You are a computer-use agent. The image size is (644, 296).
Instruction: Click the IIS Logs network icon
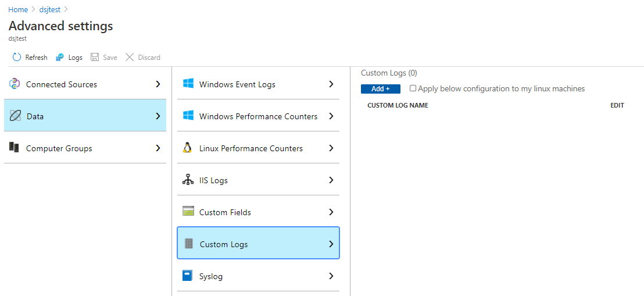click(188, 180)
